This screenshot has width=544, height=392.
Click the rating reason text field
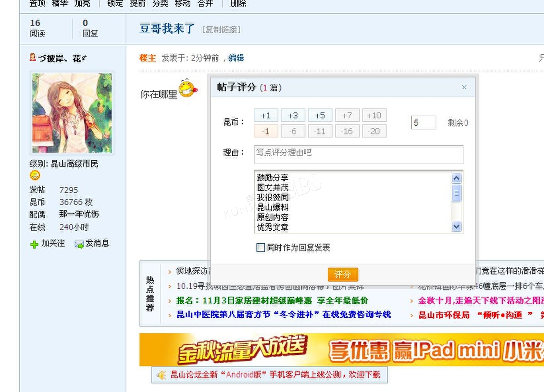click(358, 154)
